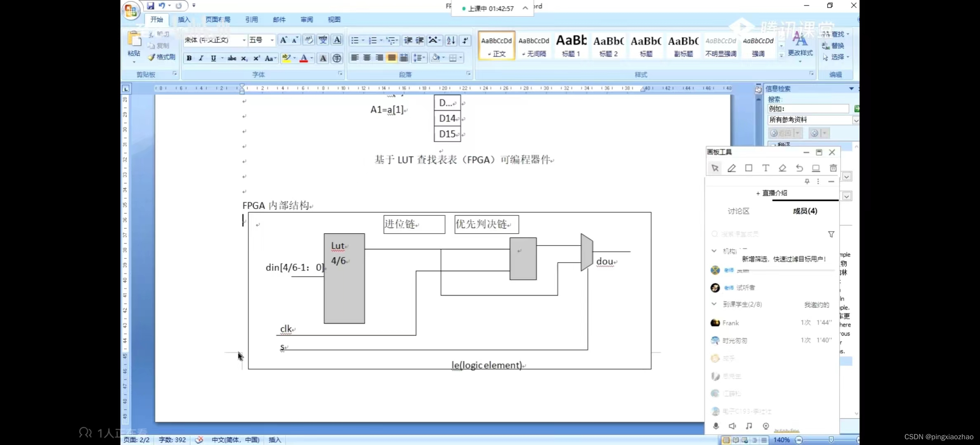Image resolution: width=980 pixels, height=445 pixels.
Task: Collapse the 到课学生 group
Action: click(714, 304)
